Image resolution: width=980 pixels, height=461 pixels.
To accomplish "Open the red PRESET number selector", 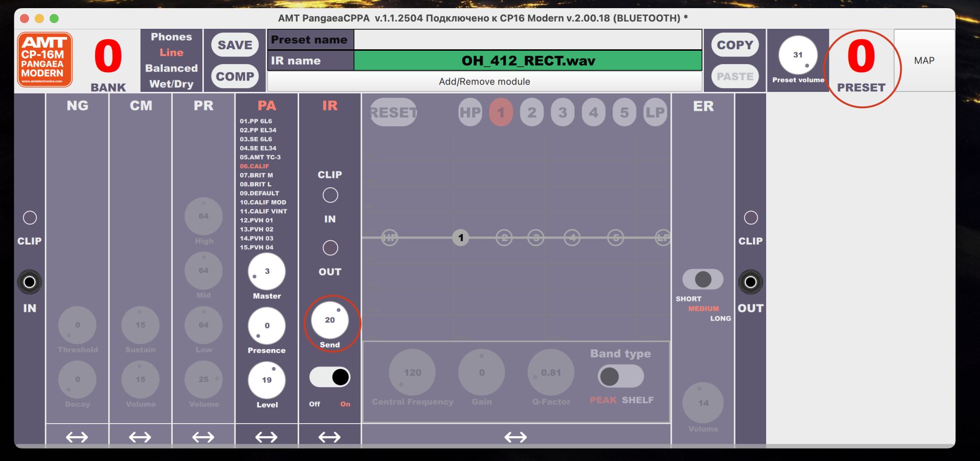I will click(x=861, y=57).
